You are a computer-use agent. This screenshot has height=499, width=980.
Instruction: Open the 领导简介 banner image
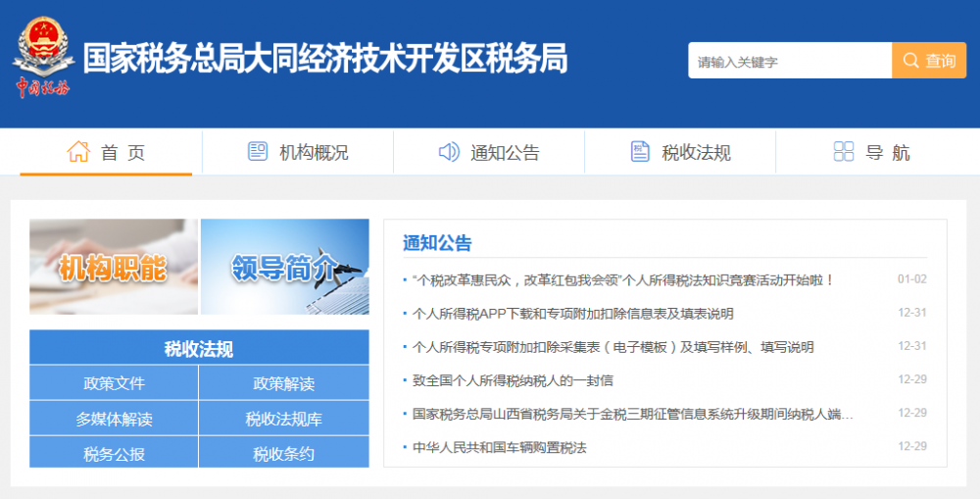point(285,267)
